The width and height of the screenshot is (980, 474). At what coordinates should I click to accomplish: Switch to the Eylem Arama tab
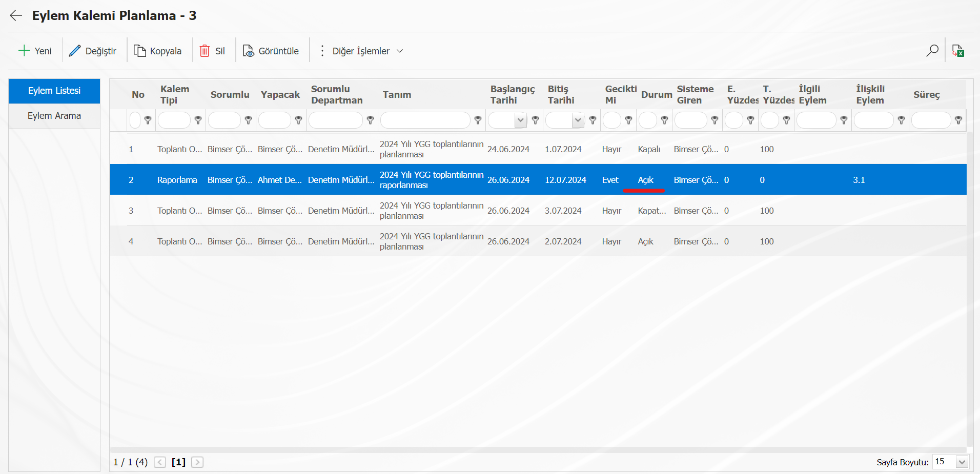coord(54,116)
